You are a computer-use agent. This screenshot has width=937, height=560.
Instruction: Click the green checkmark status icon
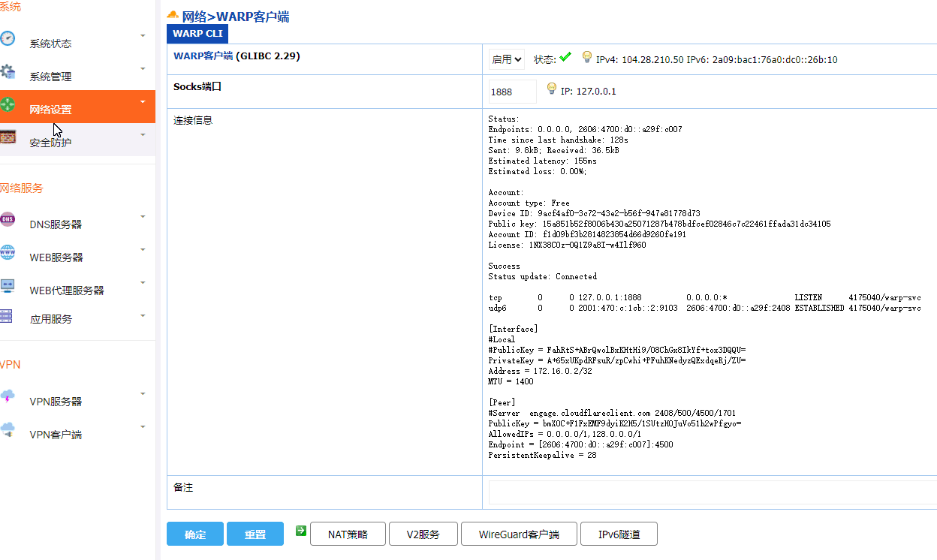tap(565, 57)
